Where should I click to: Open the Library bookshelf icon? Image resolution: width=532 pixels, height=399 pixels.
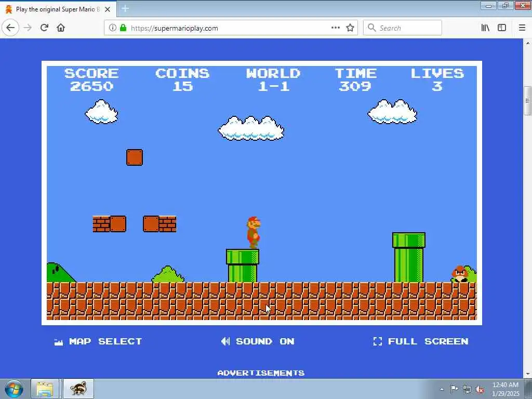point(486,28)
